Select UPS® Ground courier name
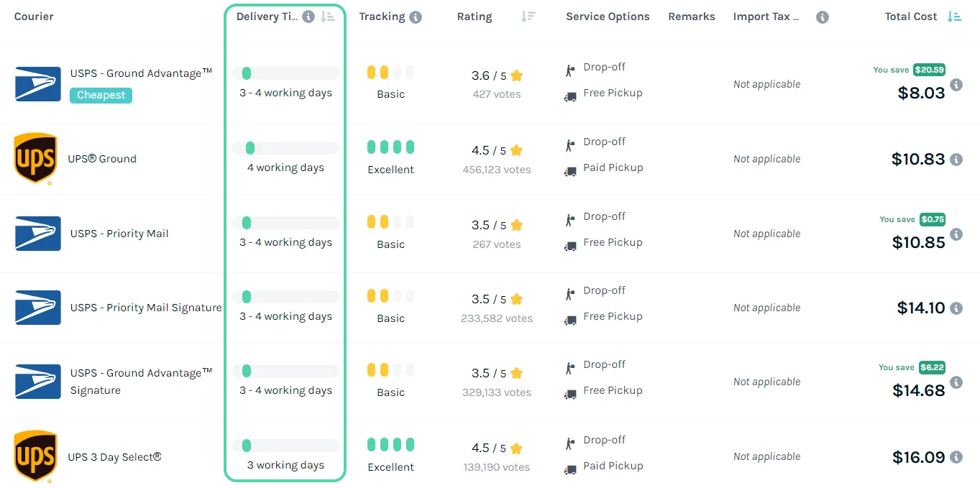 click(x=102, y=159)
